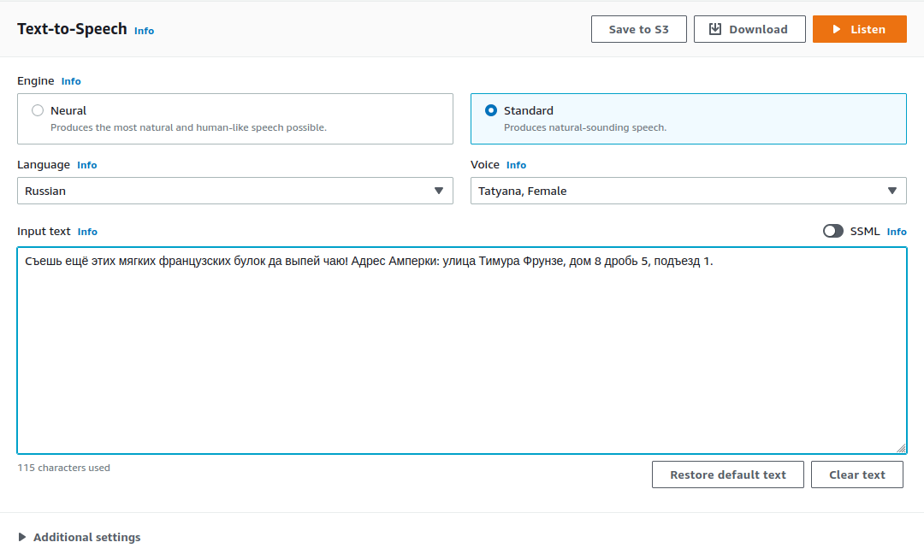
Task: Open Info link beside Input text label
Action: click(87, 232)
